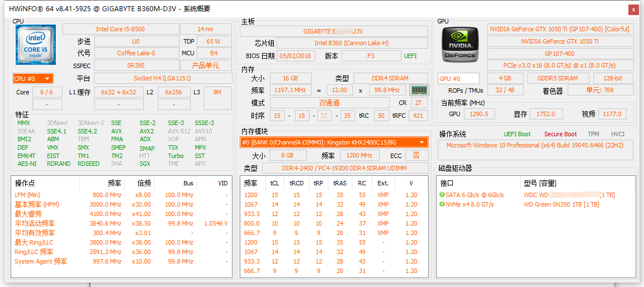Click the NVMe x4 green status icon
Image resolution: width=644 pixels, height=287 pixels.
pos(442,204)
